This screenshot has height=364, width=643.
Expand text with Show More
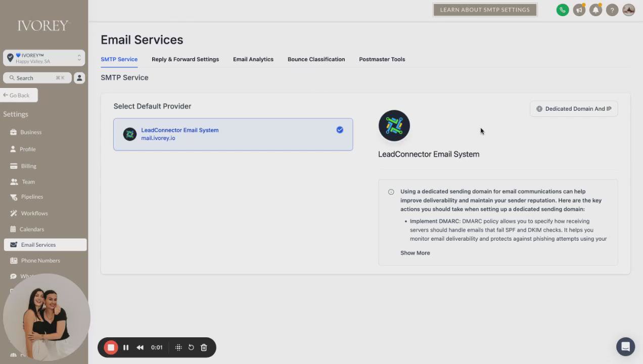(415, 253)
